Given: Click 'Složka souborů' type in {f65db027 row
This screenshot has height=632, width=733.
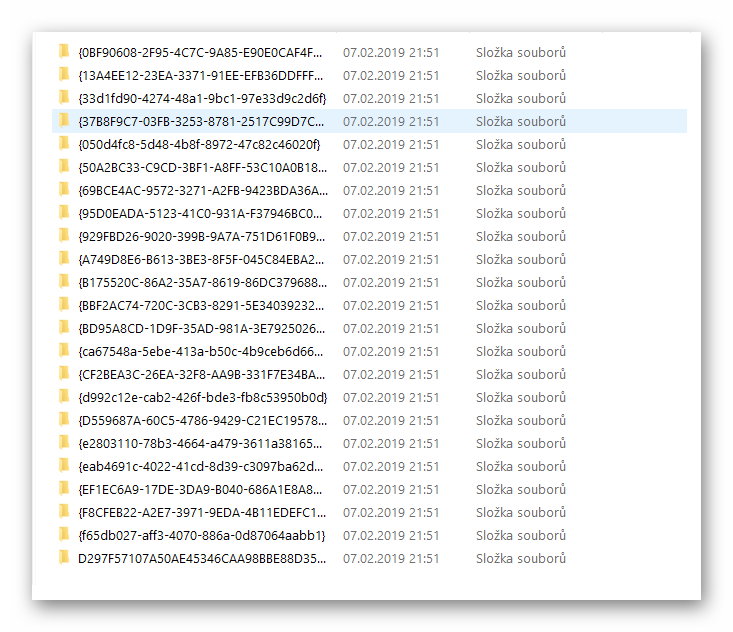Looking at the screenshot, I should pos(521,535).
